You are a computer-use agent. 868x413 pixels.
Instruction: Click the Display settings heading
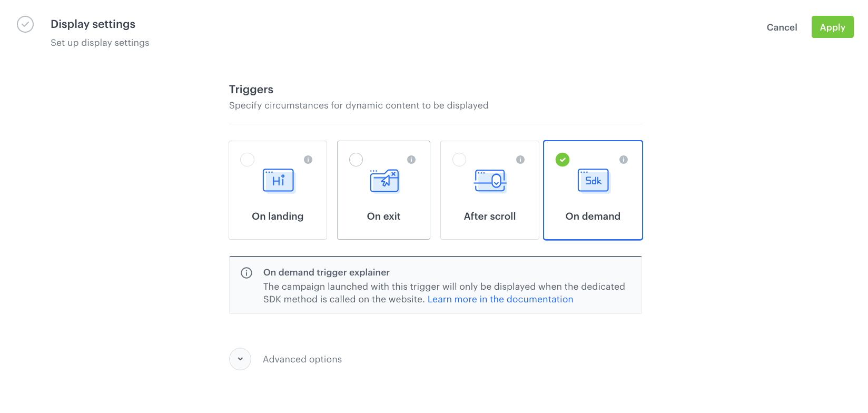coord(93,24)
